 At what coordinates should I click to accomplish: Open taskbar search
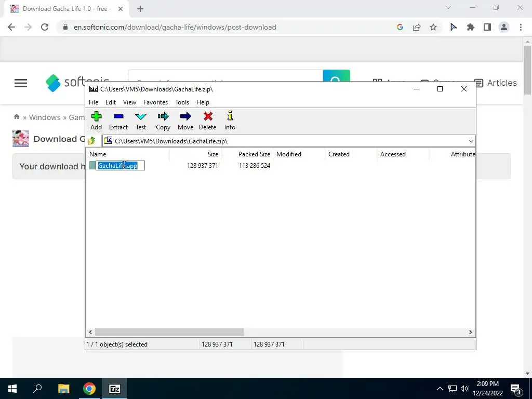[x=37, y=389]
